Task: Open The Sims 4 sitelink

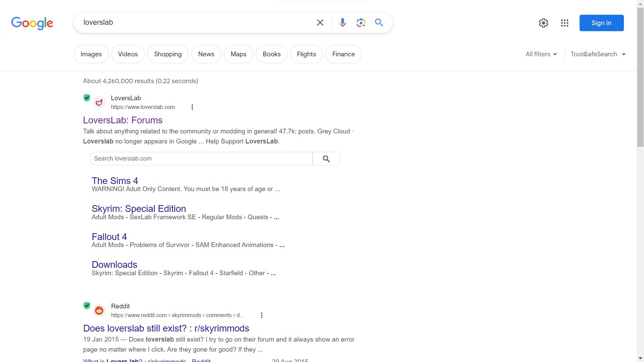Action: (115, 181)
